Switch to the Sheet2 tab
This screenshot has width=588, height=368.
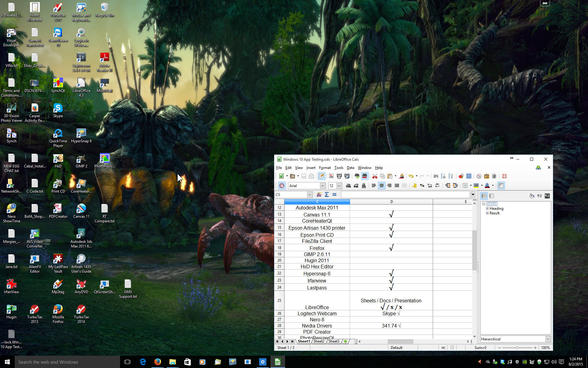tap(318, 341)
